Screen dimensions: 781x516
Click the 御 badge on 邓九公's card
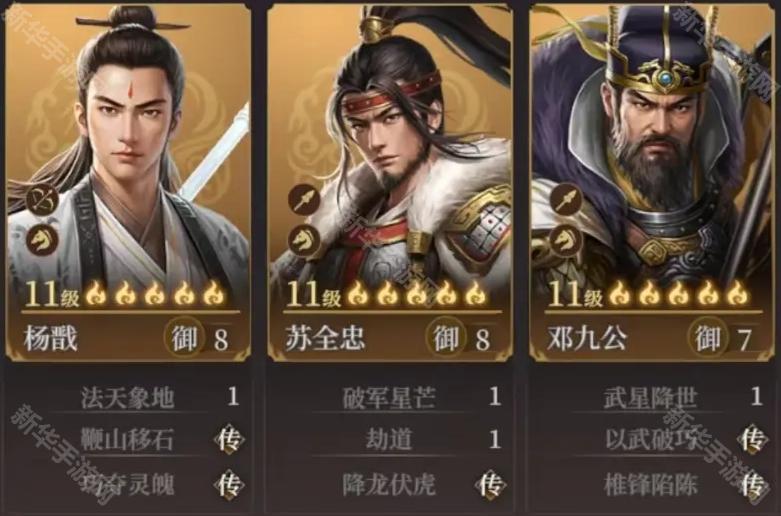708,338
